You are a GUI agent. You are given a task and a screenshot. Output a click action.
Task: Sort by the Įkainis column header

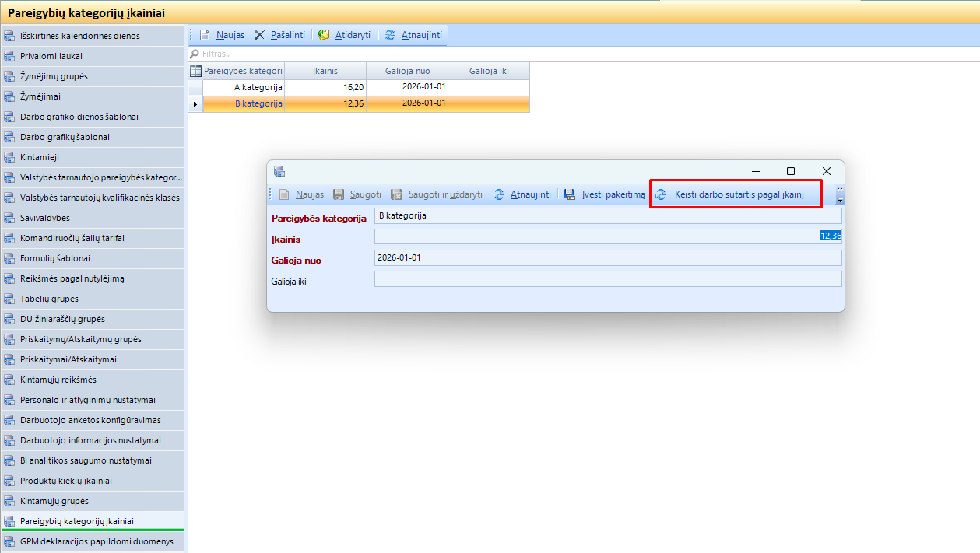[325, 71]
